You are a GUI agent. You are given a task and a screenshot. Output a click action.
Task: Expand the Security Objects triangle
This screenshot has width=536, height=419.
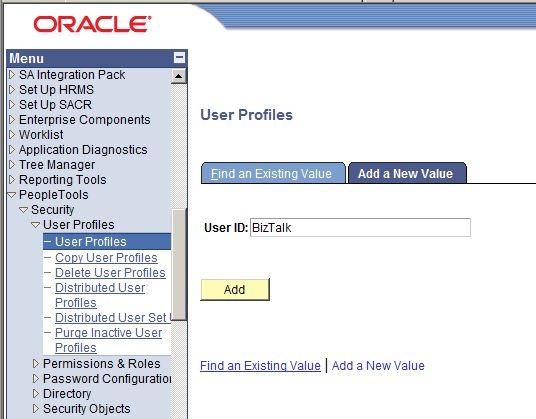coord(36,409)
